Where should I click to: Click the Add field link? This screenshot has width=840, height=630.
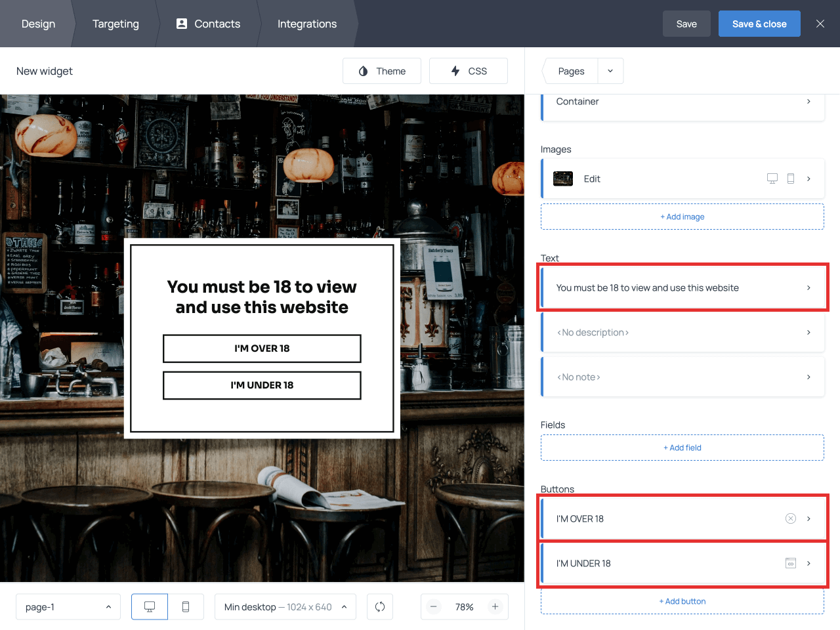682,447
